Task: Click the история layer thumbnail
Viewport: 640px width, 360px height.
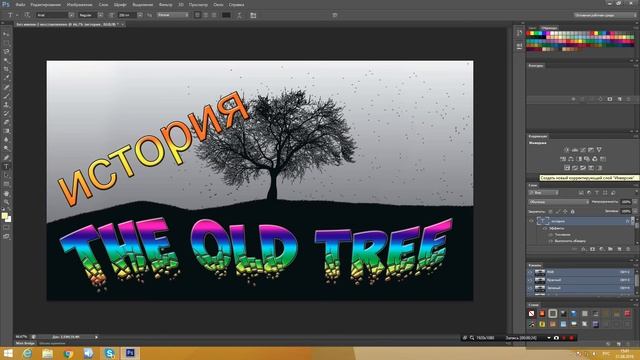Action: click(x=543, y=221)
